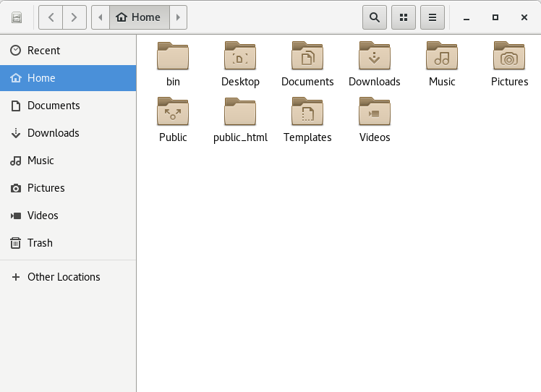Go to Trash in the sidebar
541x392 pixels.
40,243
